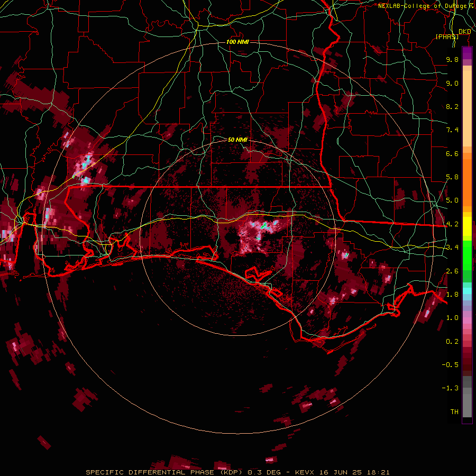The image size is (476, 476).
Task: Click the cyan segment of the color bar
Action: pos(467,291)
